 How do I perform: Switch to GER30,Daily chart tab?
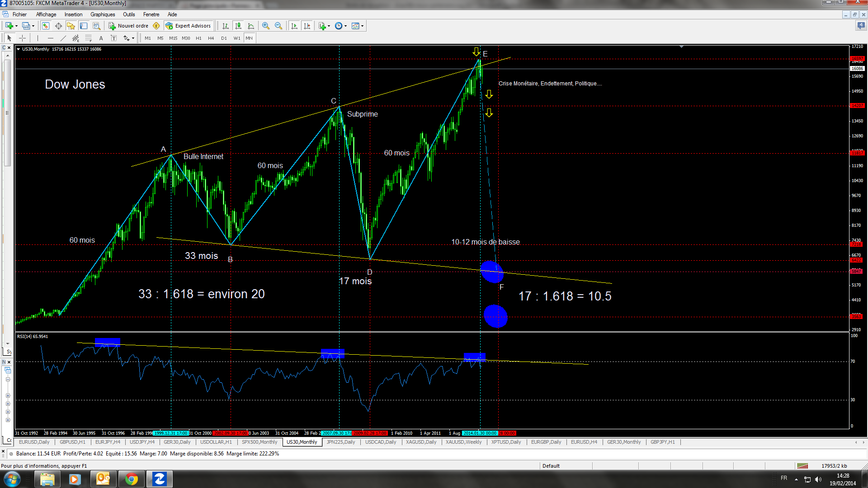click(177, 442)
